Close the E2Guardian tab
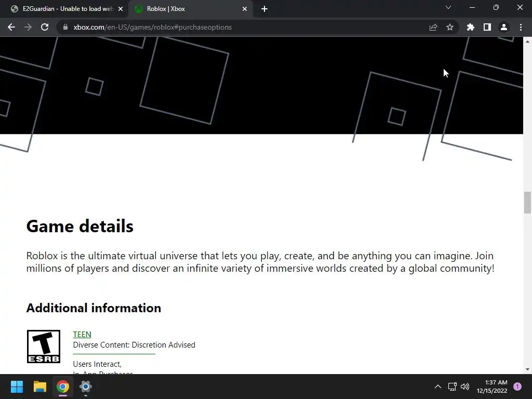The width and height of the screenshot is (532, 399). tap(121, 9)
